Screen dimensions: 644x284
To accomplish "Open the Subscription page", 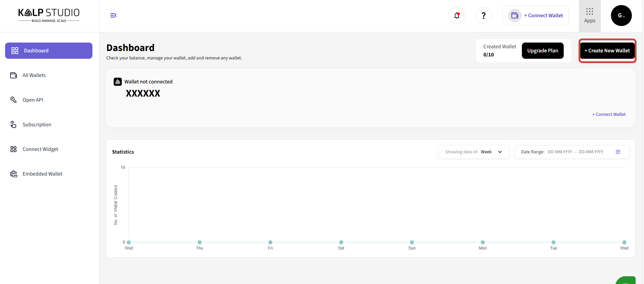I will pos(37,125).
